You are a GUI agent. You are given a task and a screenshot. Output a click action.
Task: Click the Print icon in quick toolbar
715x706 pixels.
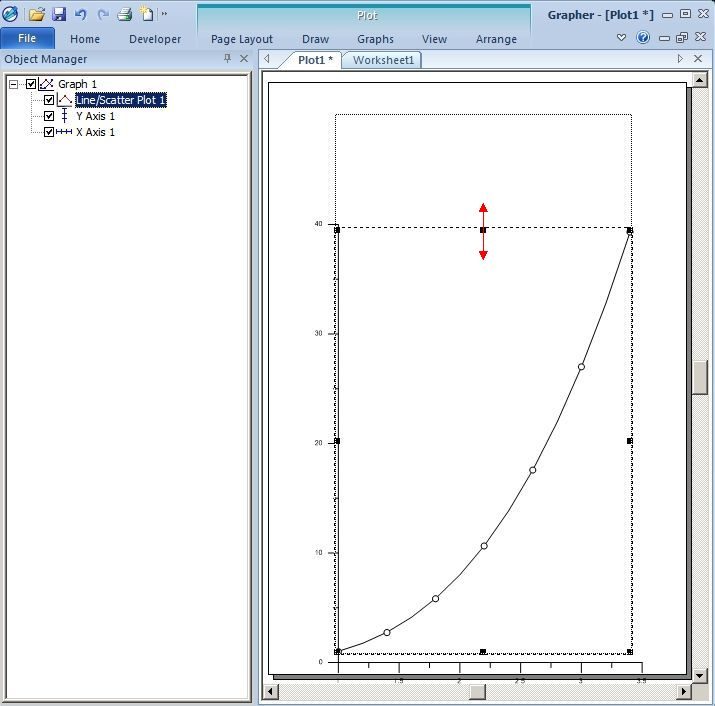coord(124,15)
